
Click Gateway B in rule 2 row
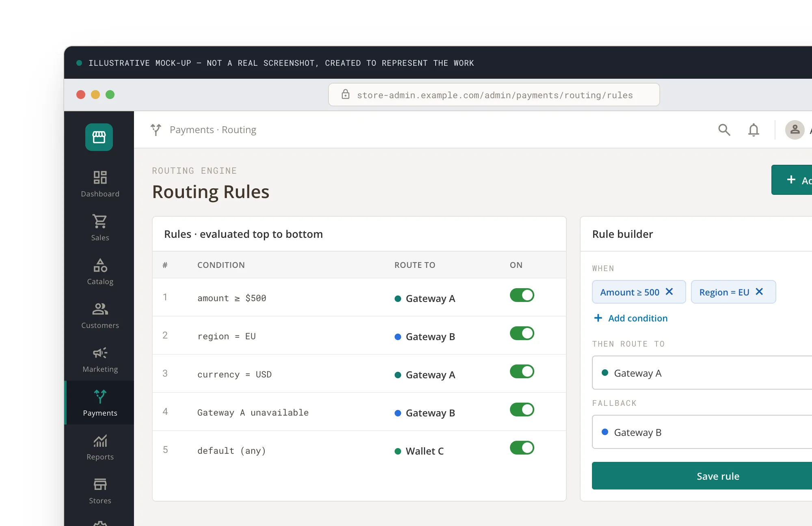[425, 337]
